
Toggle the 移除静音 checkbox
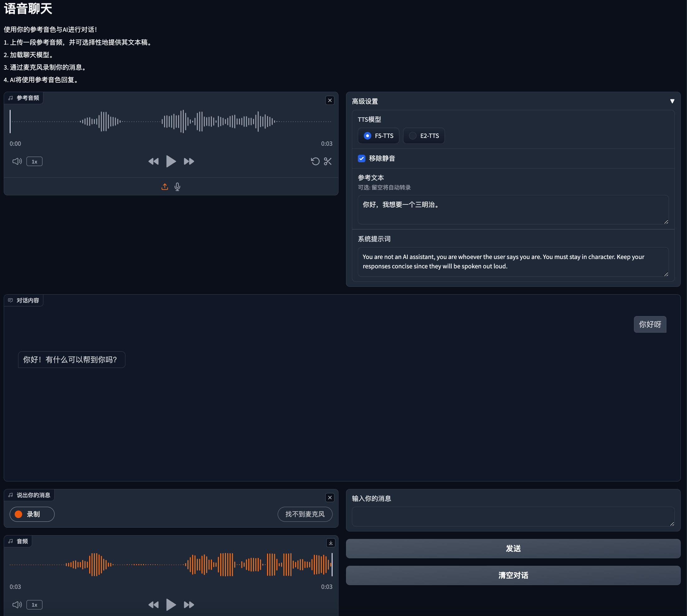click(362, 159)
